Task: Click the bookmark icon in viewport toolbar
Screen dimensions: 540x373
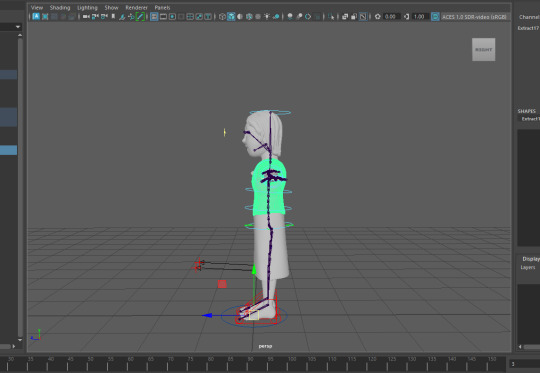Action: click(x=113, y=17)
